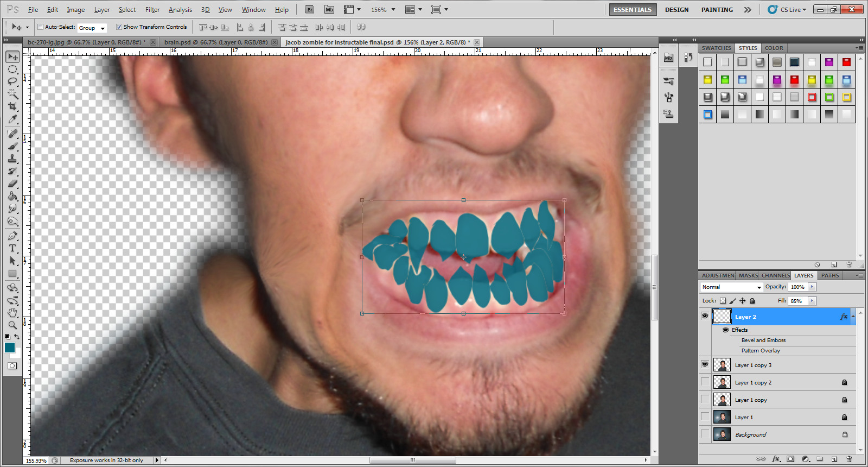Viewport: 868px width, 467px height.
Task: Switch to Painting workspace
Action: (717, 10)
